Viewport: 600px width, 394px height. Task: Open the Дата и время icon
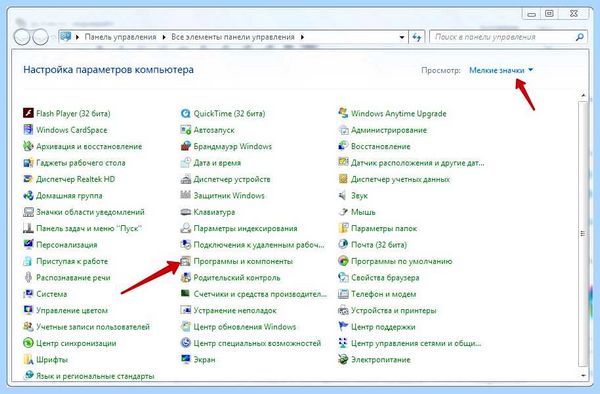click(x=186, y=163)
